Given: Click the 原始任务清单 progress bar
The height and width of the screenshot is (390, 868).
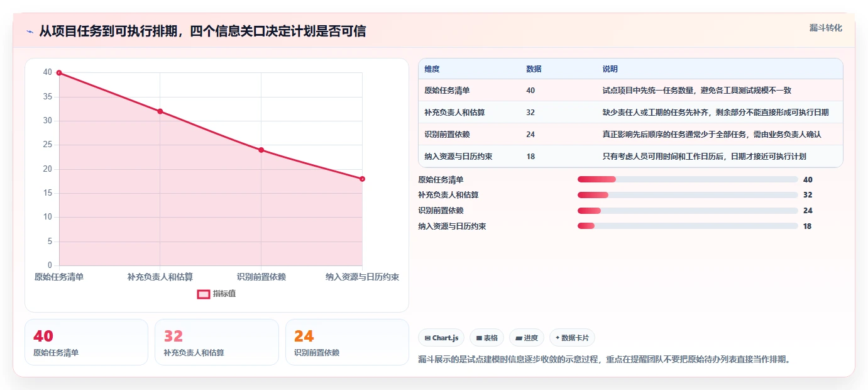Looking at the screenshot, I should pos(688,180).
